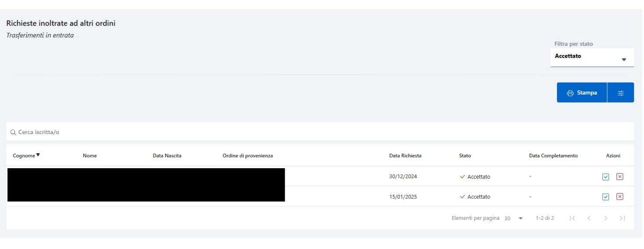The width and height of the screenshot is (644, 249).
Task: Open the Filtra per stato dropdown
Action: pyautogui.click(x=591, y=57)
